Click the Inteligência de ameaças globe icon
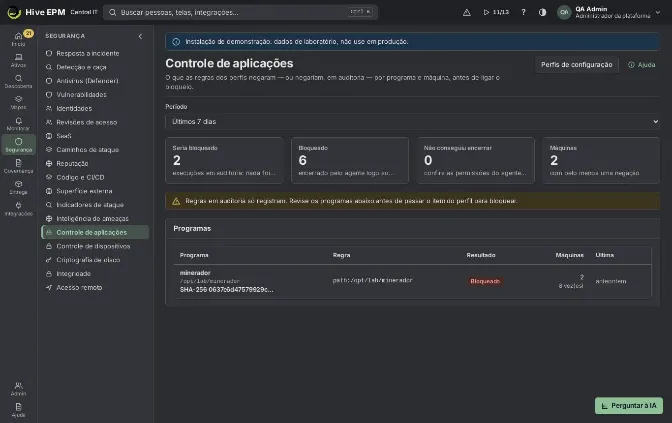 click(x=49, y=219)
